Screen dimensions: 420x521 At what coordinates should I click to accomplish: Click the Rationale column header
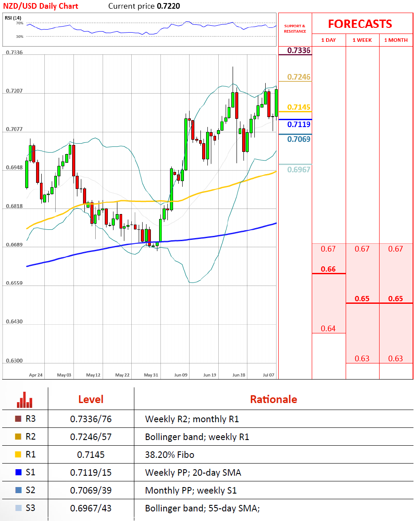[273, 399]
